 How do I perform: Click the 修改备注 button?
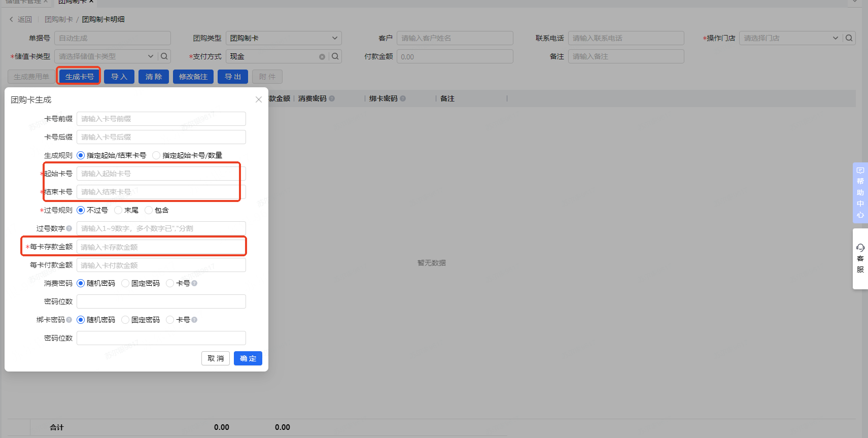click(193, 77)
